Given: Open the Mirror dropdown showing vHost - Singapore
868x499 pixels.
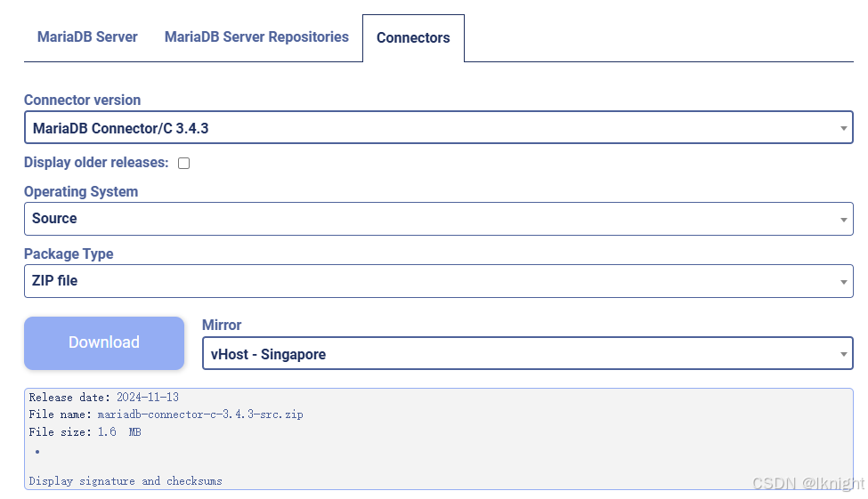Looking at the screenshot, I should [528, 353].
